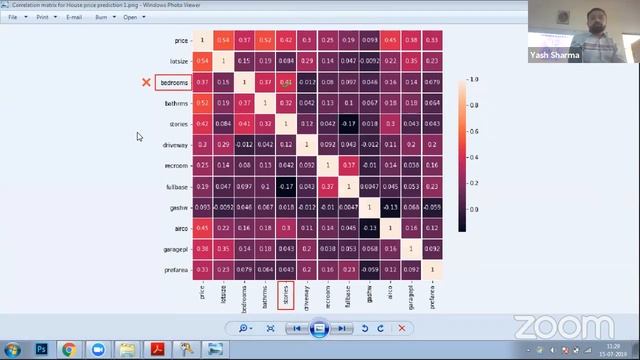Click the "fullbase" row label
This screenshot has width=640, height=360.
click(177, 187)
